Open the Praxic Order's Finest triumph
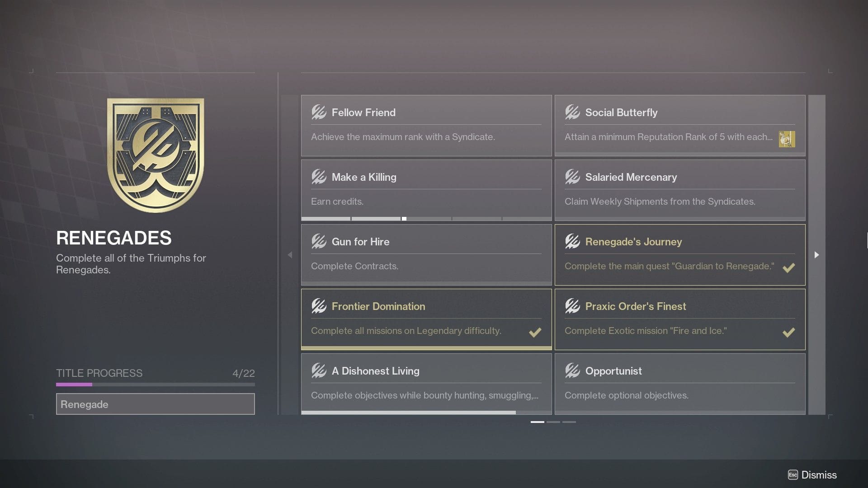The height and width of the screenshot is (488, 868). click(680, 319)
